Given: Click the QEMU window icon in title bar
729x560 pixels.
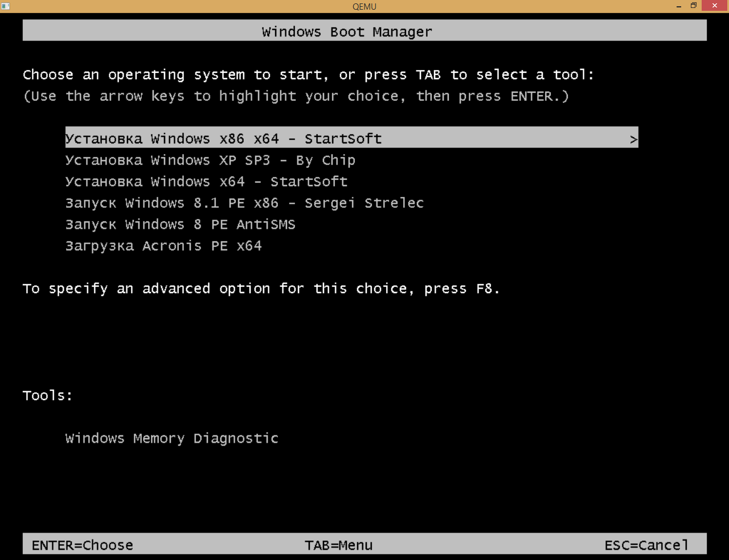Looking at the screenshot, I should (6, 6).
